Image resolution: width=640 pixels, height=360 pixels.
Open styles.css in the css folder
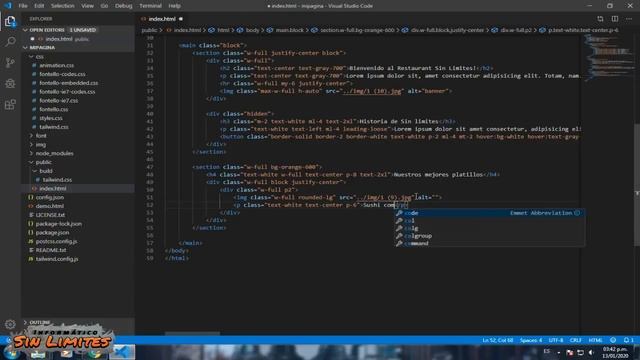click(x=51, y=118)
